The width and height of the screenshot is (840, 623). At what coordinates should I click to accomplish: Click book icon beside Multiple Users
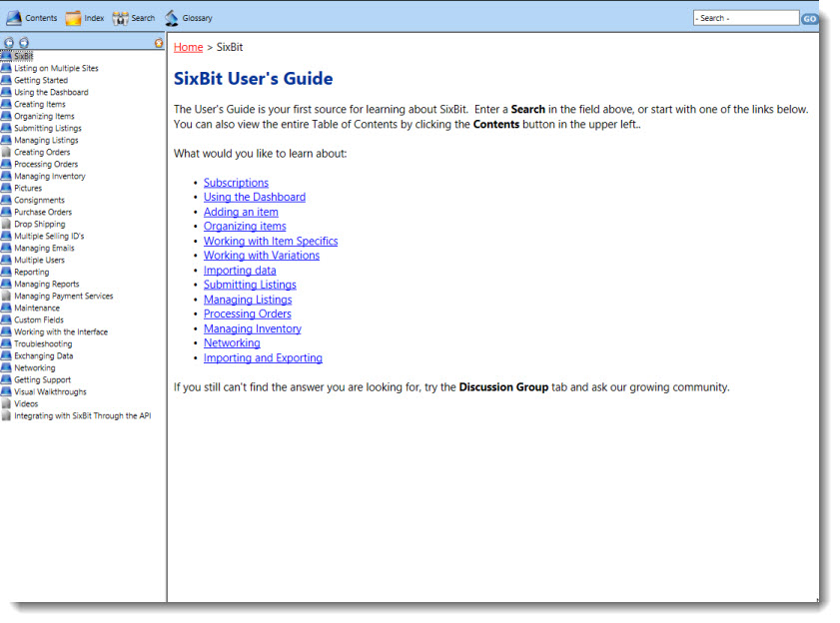(x=6, y=260)
